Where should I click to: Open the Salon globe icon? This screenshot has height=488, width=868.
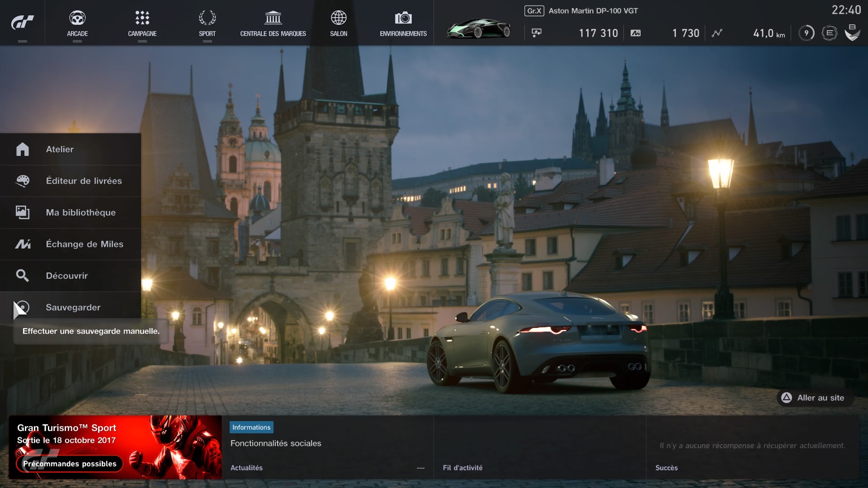coord(339,18)
